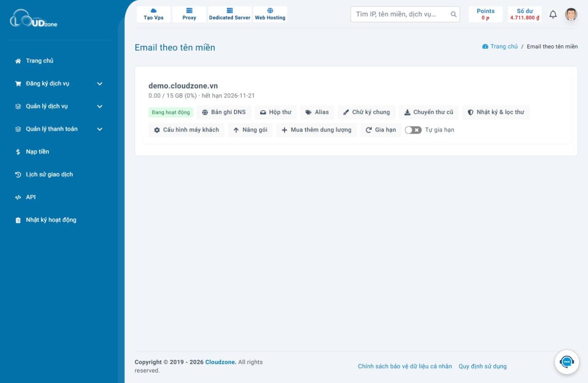Click the clipboard icon for Nhật ký hoạt động
Image resolution: width=588 pixels, height=383 pixels.
coord(18,220)
